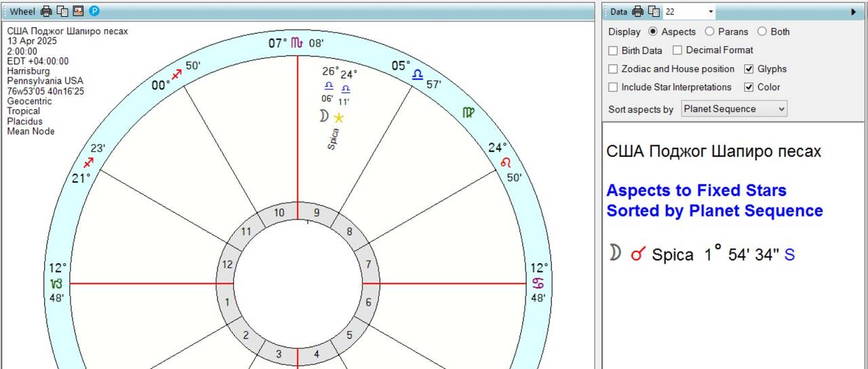Click house 6 in the inner ring
The image size is (868, 369).
368,303
